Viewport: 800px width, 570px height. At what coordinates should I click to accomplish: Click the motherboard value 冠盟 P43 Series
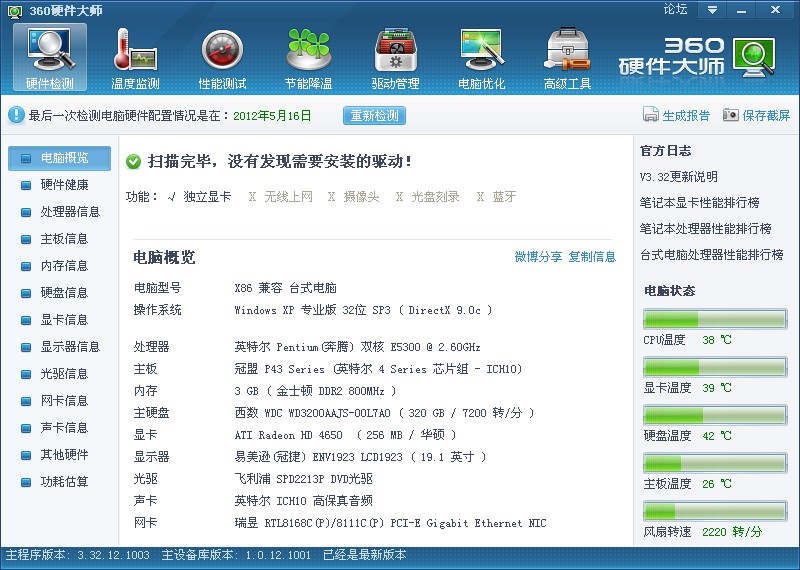pyautogui.click(x=379, y=369)
